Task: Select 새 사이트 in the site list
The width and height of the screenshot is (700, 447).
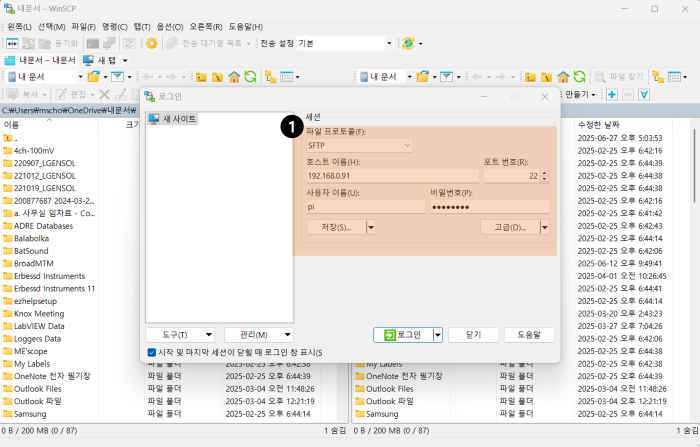Action: tap(173, 119)
